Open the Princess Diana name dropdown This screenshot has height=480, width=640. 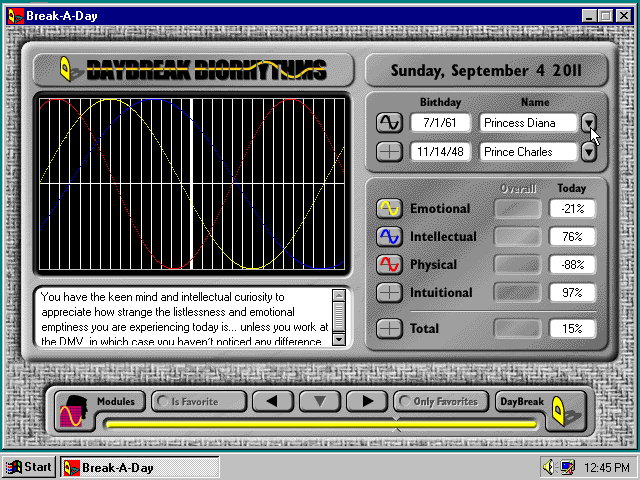(589, 123)
